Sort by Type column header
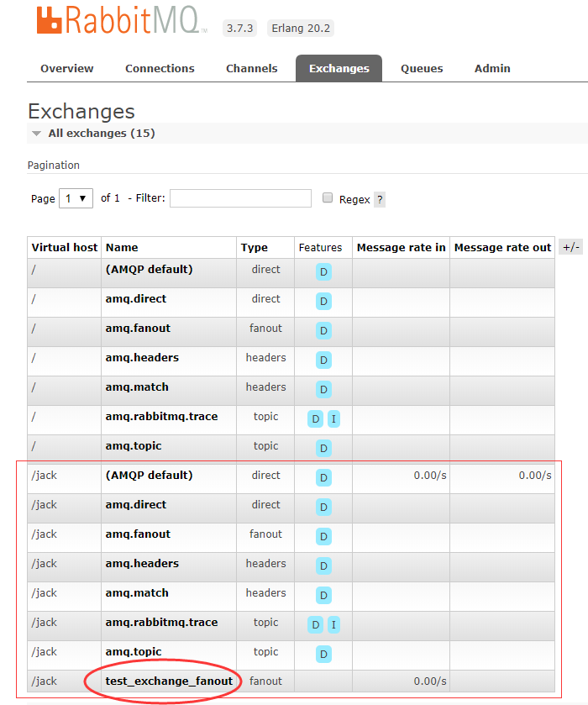 [x=254, y=248]
